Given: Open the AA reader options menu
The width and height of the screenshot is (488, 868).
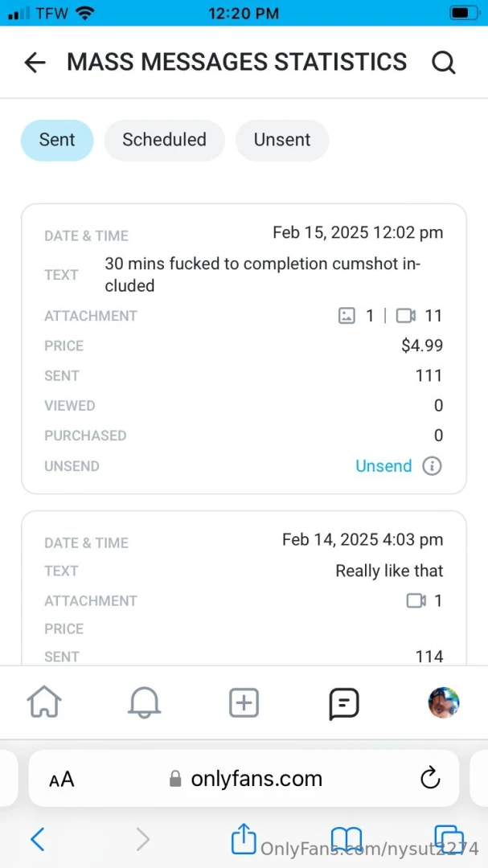Looking at the screenshot, I should pyautogui.click(x=61, y=780).
